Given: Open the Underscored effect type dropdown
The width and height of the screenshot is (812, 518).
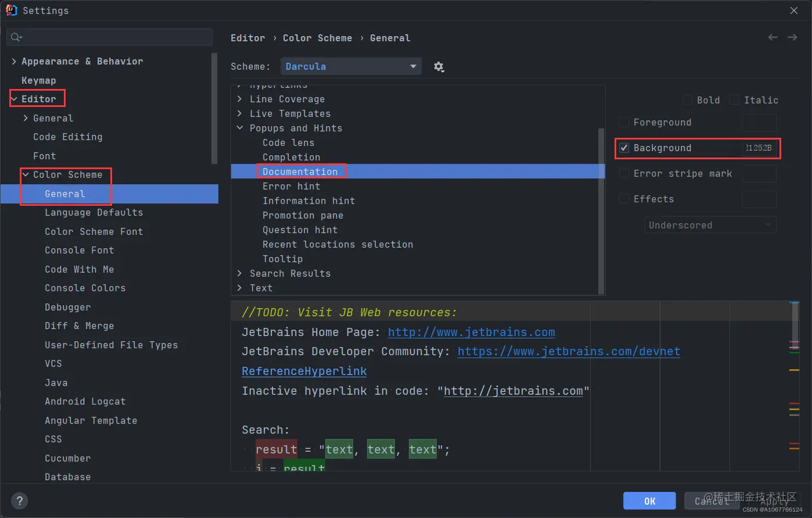Looking at the screenshot, I should (710, 225).
